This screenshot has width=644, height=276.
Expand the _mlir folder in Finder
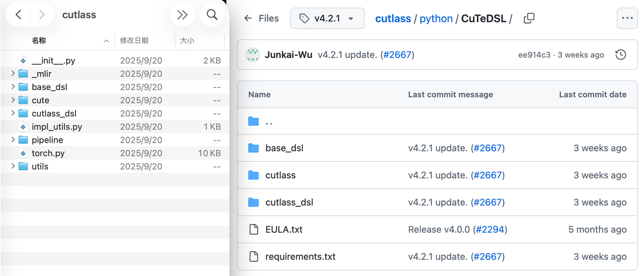pos(13,74)
